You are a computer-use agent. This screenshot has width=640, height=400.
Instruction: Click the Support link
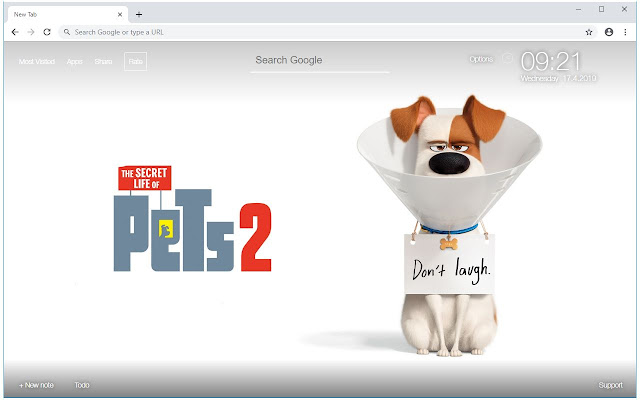click(x=611, y=385)
